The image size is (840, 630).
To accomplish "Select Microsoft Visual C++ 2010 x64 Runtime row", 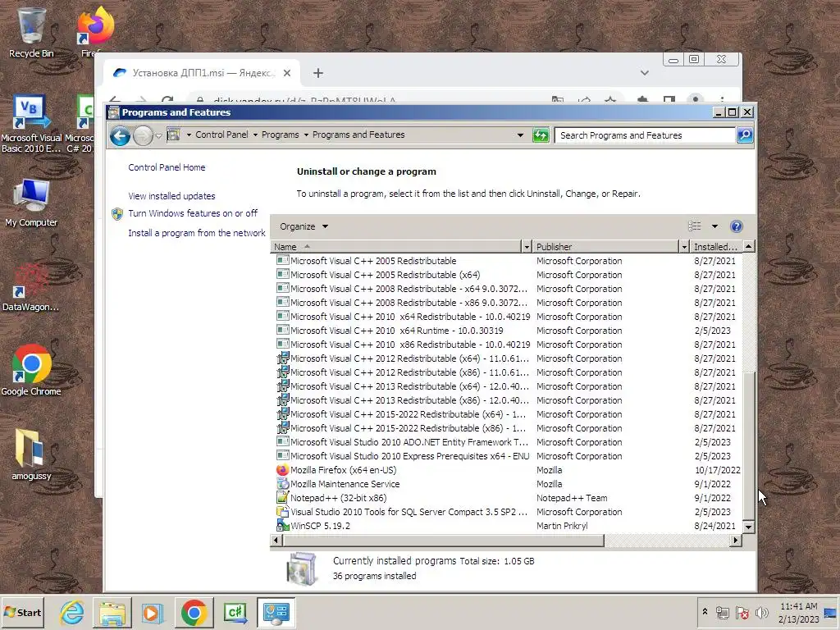I will tap(507, 331).
